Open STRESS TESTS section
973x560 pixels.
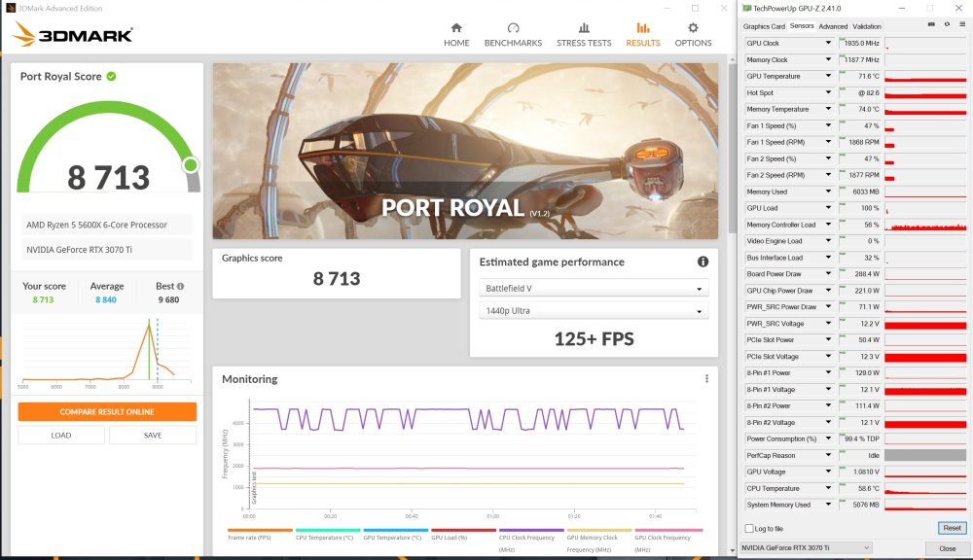coord(584,34)
